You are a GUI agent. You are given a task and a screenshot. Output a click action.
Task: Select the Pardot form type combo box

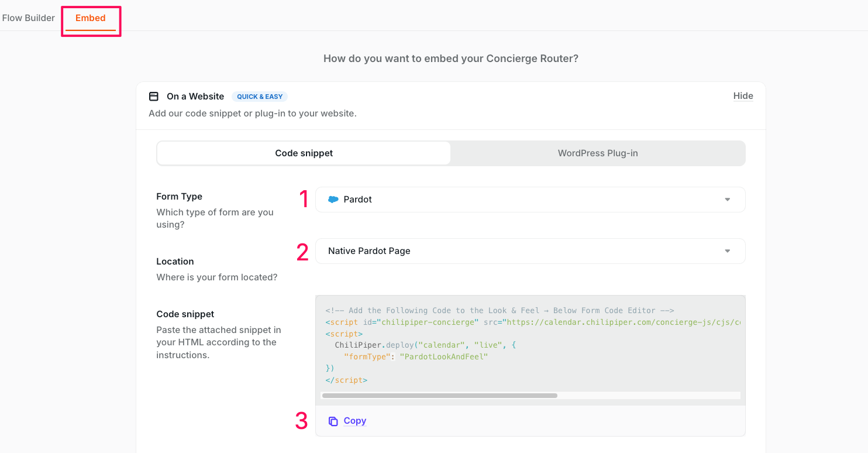pyautogui.click(x=531, y=200)
